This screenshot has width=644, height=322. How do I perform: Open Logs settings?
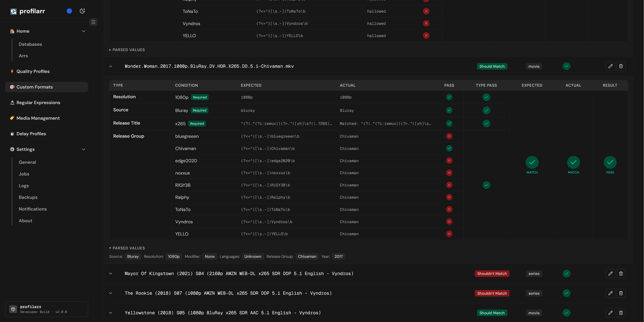click(x=24, y=186)
